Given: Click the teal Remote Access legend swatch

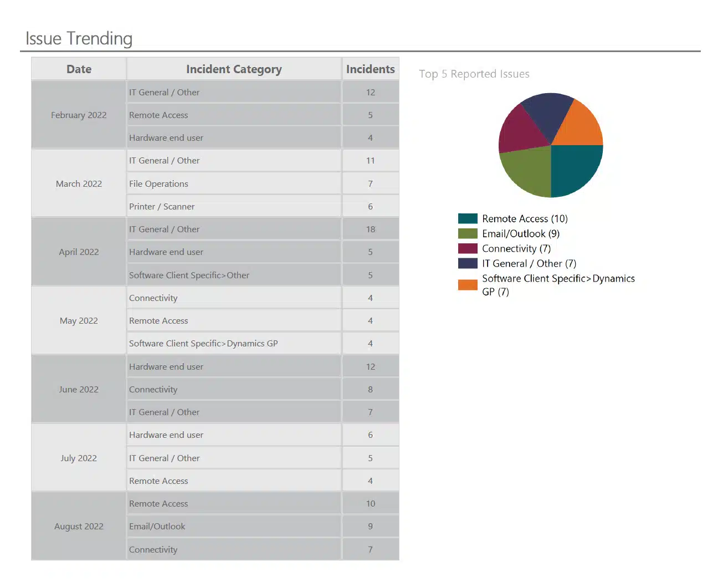Looking at the screenshot, I should point(468,218).
